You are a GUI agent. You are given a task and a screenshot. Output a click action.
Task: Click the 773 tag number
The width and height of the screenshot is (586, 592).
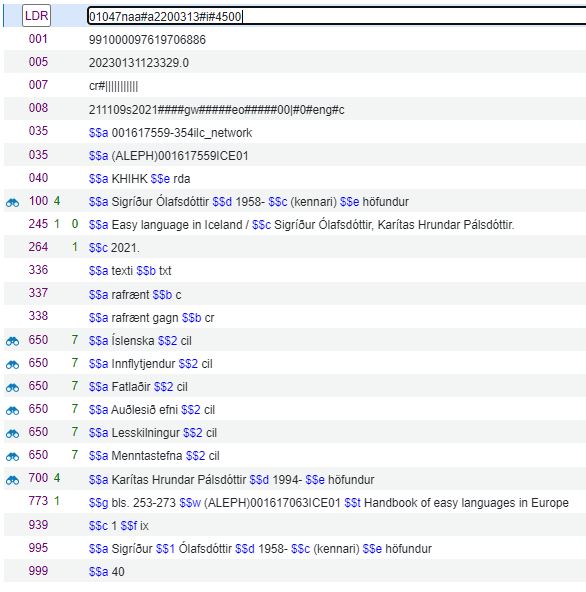coord(38,501)
